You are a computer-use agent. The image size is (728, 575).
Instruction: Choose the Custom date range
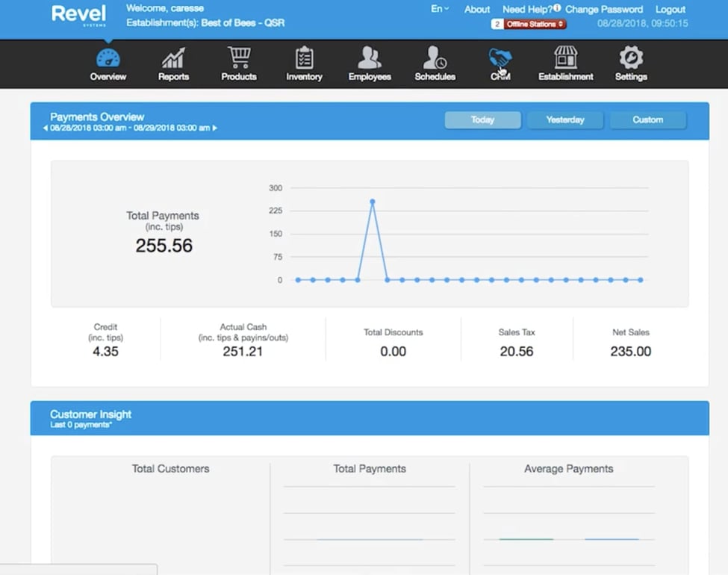(647, 119)
